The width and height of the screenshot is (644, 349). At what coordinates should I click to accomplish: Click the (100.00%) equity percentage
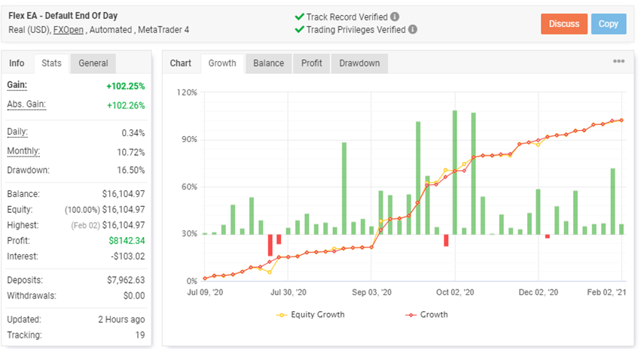point(82,210)
